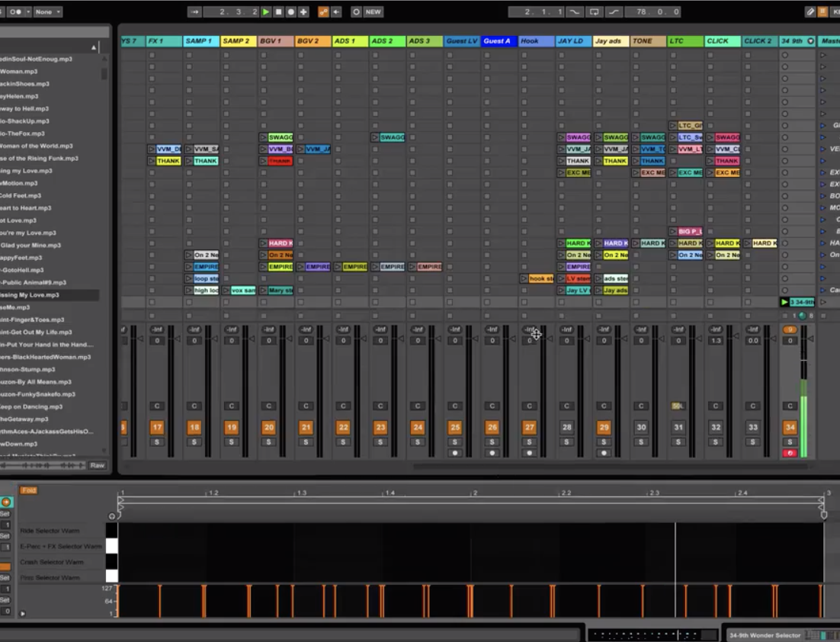Click the NEW button in the toolbar
The image size is (840, 642).
pos(373,12)
